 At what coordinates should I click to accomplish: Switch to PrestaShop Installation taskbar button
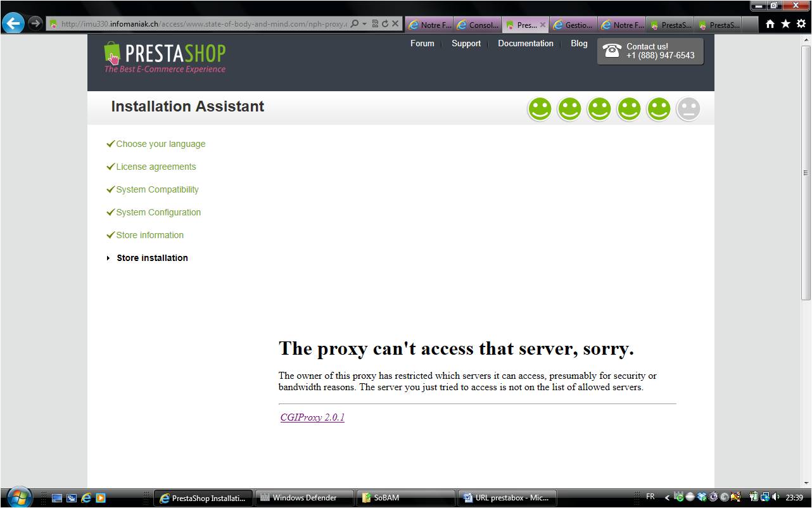coord(203,498)
